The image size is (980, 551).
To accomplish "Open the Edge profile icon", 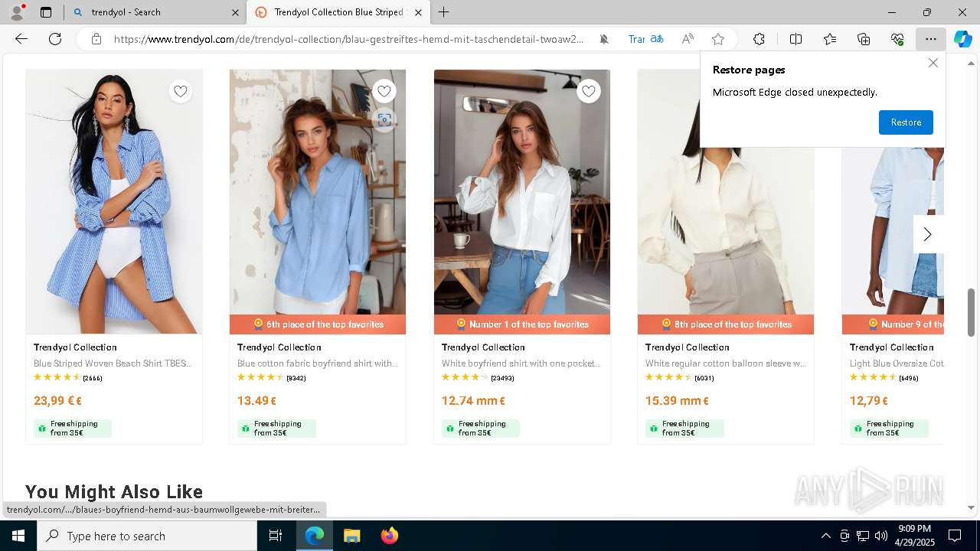I will (17, 12).
